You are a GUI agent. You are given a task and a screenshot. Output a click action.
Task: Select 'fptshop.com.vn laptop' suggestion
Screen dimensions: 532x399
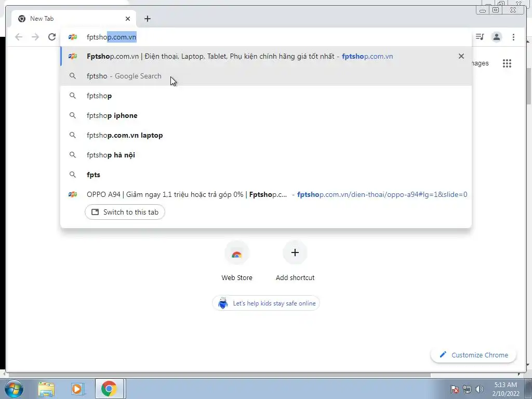266,135
